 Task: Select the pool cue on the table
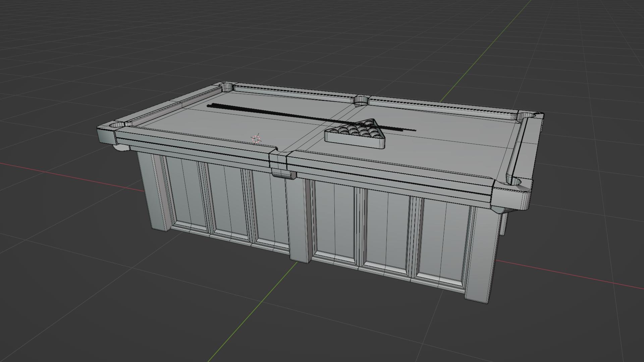coord(311,118)
